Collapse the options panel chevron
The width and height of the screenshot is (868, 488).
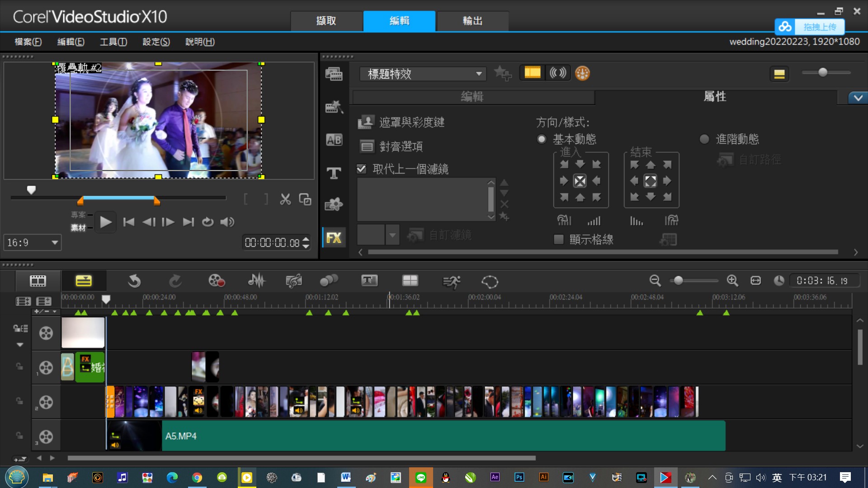point(858,98)
